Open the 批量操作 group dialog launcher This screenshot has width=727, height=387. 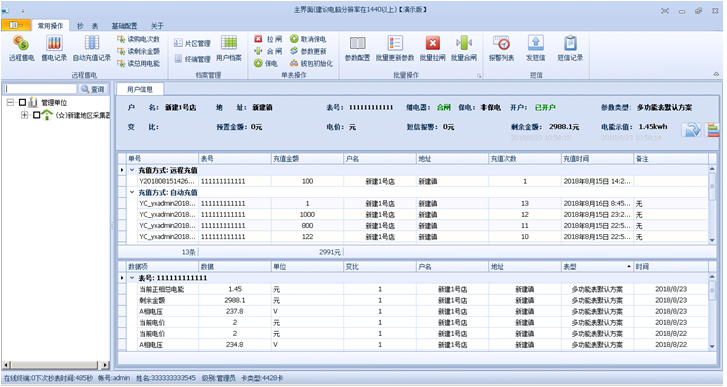point(479,76)
